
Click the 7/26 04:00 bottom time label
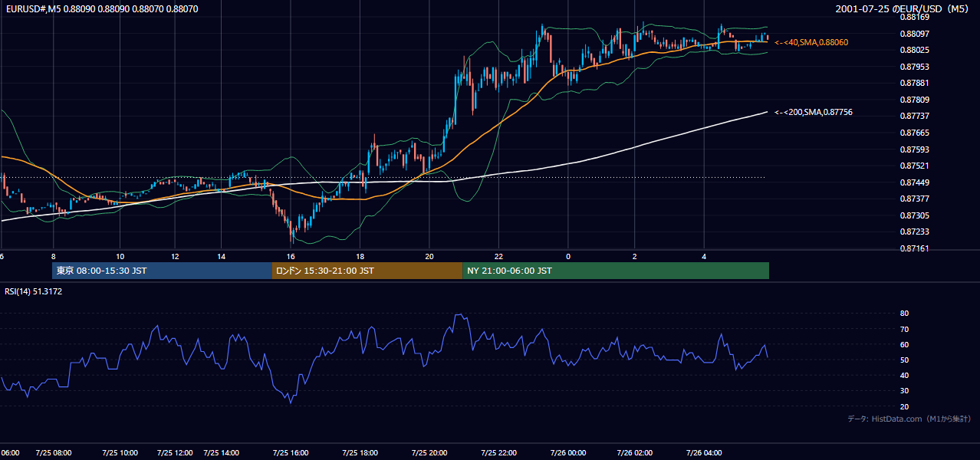coord(704,452)
